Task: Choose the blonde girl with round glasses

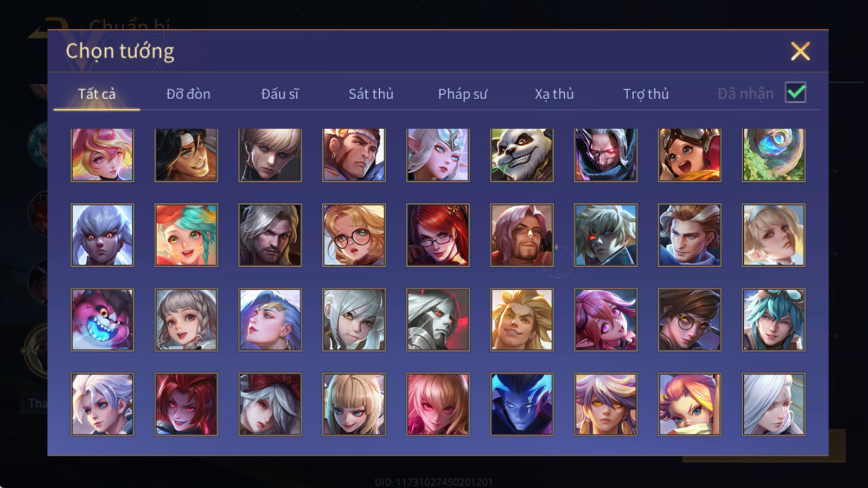Action: [x=354, y=235]
